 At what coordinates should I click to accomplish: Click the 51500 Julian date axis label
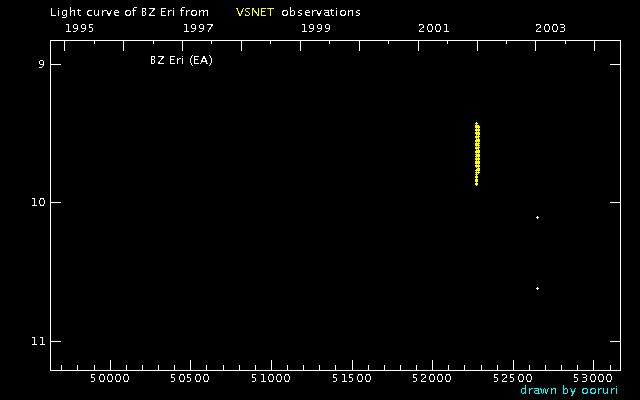[352, 379]
